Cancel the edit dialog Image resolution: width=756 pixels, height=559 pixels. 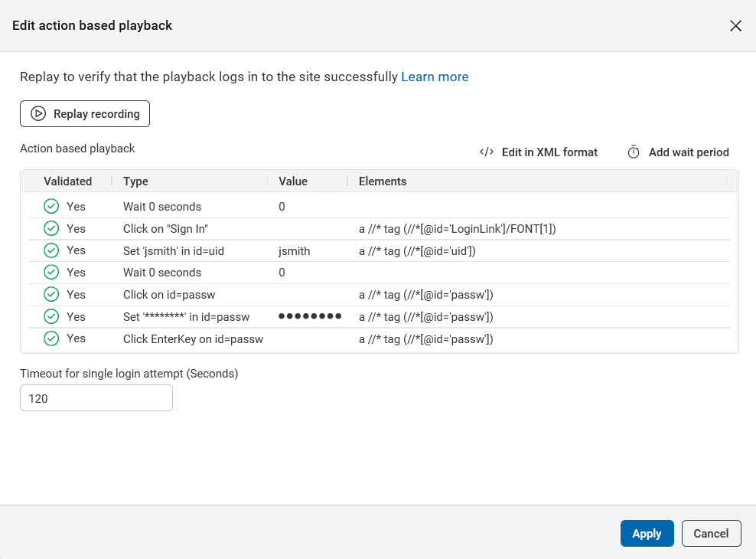(711, 533)
